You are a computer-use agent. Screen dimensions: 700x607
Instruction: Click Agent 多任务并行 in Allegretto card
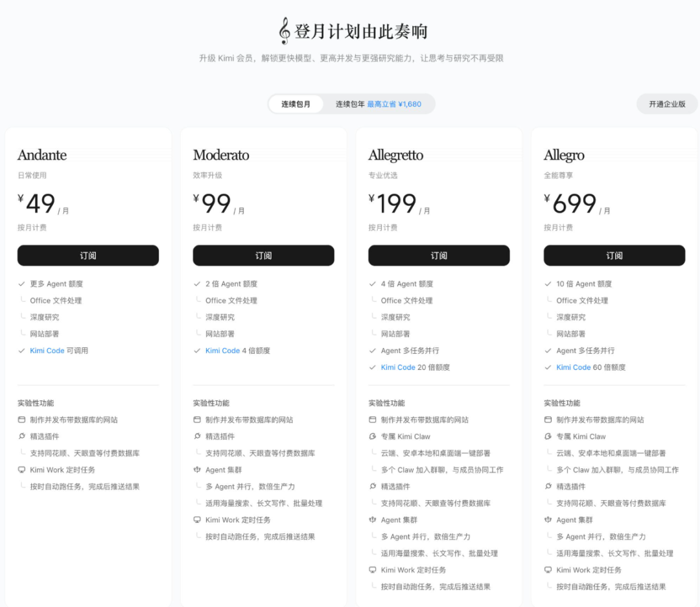point(410,351)
